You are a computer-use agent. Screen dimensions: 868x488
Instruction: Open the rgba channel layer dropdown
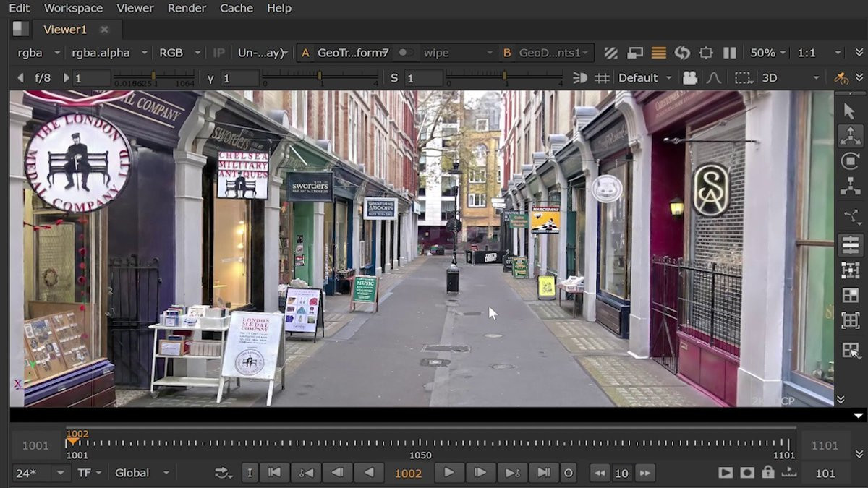(x=36, y=53)
